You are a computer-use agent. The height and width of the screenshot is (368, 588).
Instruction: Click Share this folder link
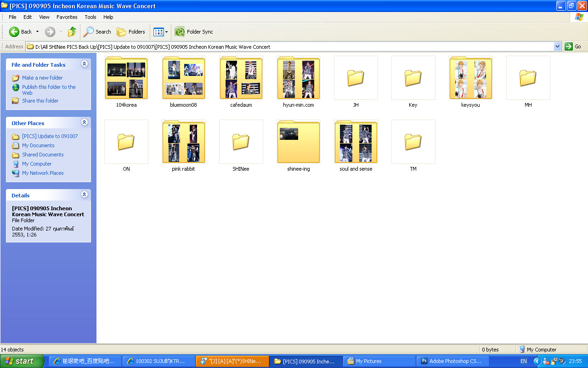(40, 101)
